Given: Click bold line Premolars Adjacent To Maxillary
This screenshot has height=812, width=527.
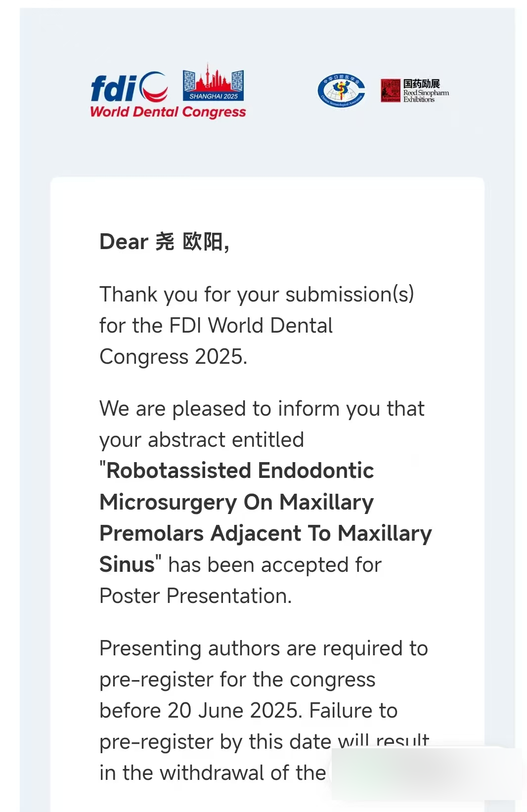Looking at the screenshot, I should [265, 534].
